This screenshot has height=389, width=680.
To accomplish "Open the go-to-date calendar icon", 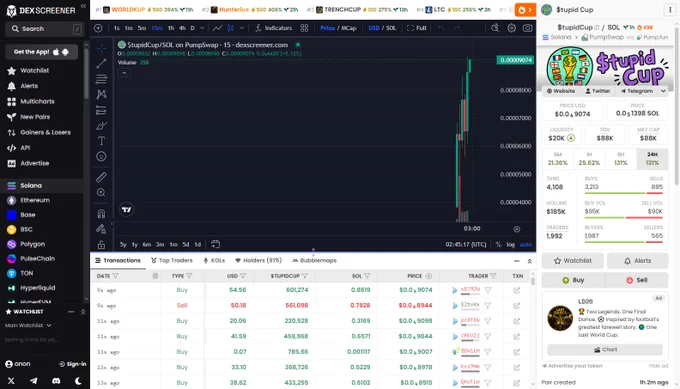I will coord(215,244).
